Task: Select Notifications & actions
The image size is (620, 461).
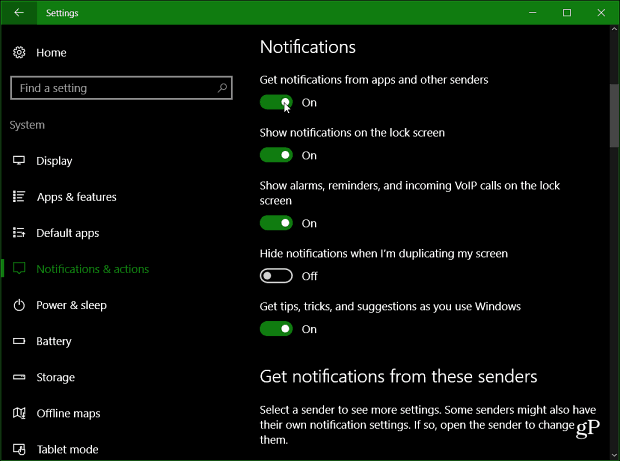Action: tap(93, 269)
